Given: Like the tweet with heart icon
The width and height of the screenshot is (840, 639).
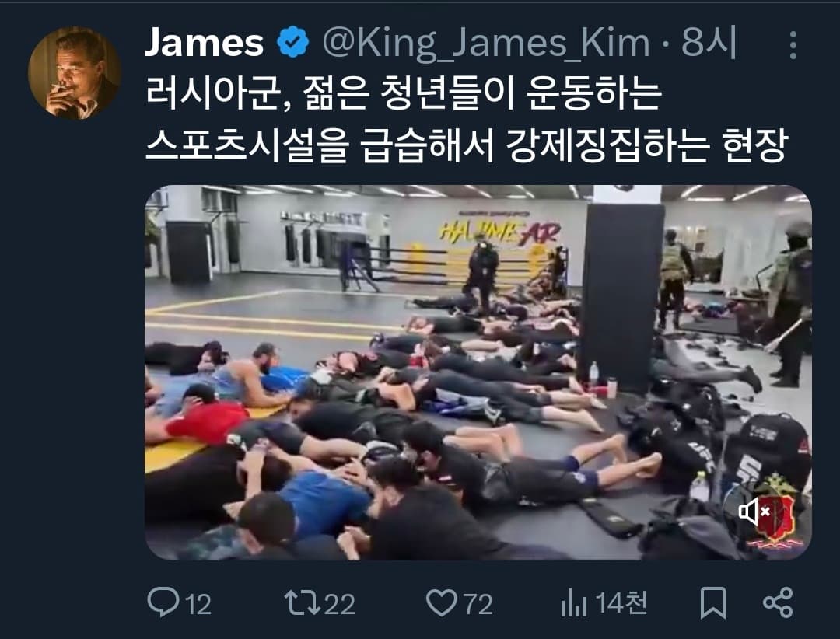Looking at the screenshot, I should (x=442, y=602).
